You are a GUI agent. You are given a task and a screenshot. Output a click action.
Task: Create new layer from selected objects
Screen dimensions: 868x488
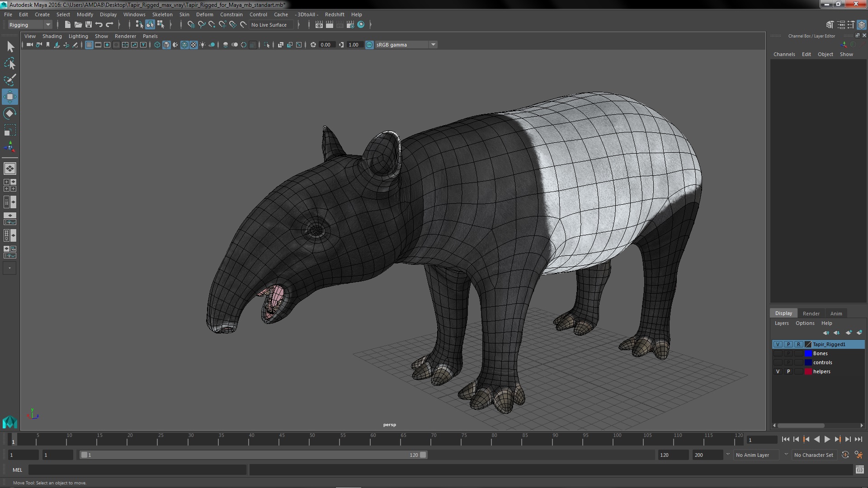(x=859, y=333)
